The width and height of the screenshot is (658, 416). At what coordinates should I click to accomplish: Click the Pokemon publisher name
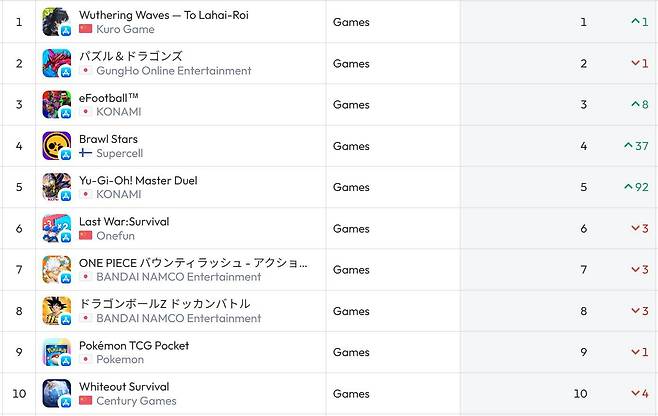click(x=119, y=360)
